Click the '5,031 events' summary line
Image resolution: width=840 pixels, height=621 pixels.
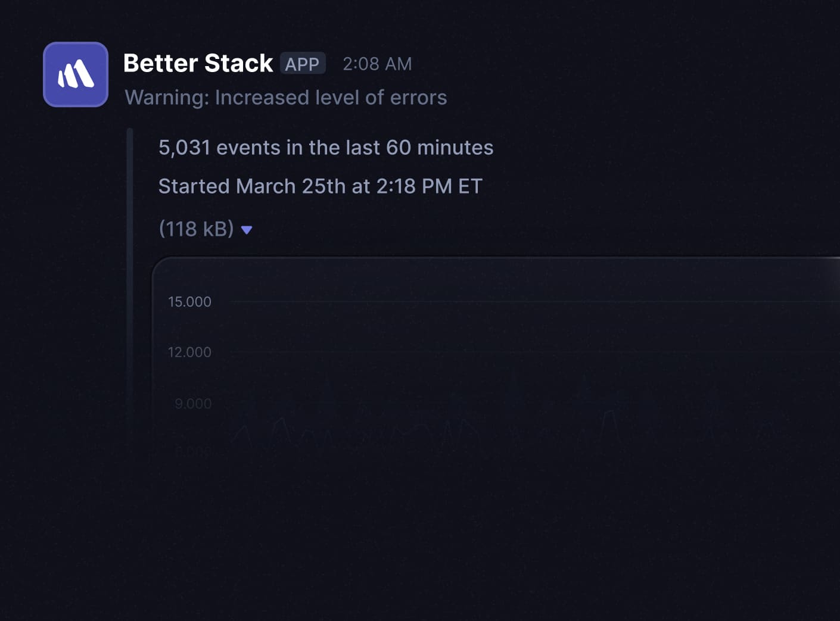pos(325,148)
